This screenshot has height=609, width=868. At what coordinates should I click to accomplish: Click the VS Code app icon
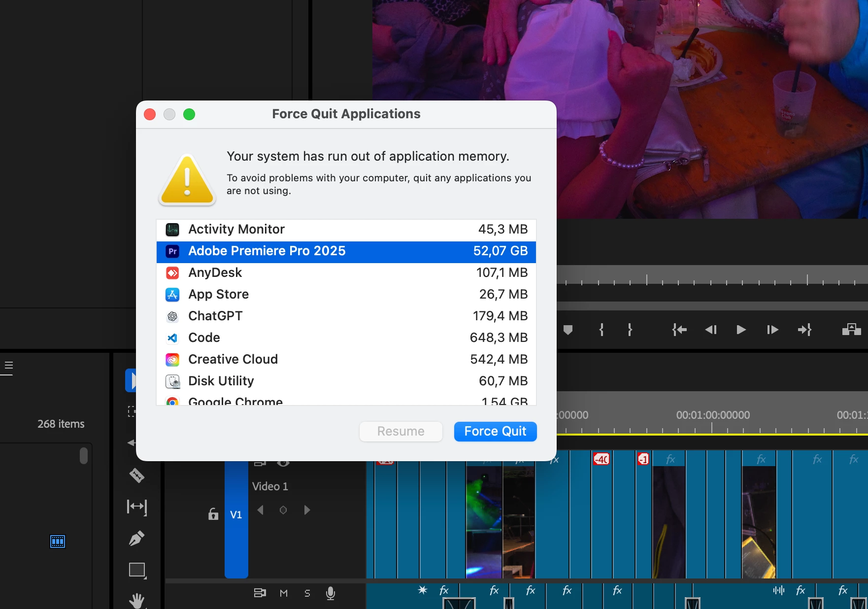point(172,338)
